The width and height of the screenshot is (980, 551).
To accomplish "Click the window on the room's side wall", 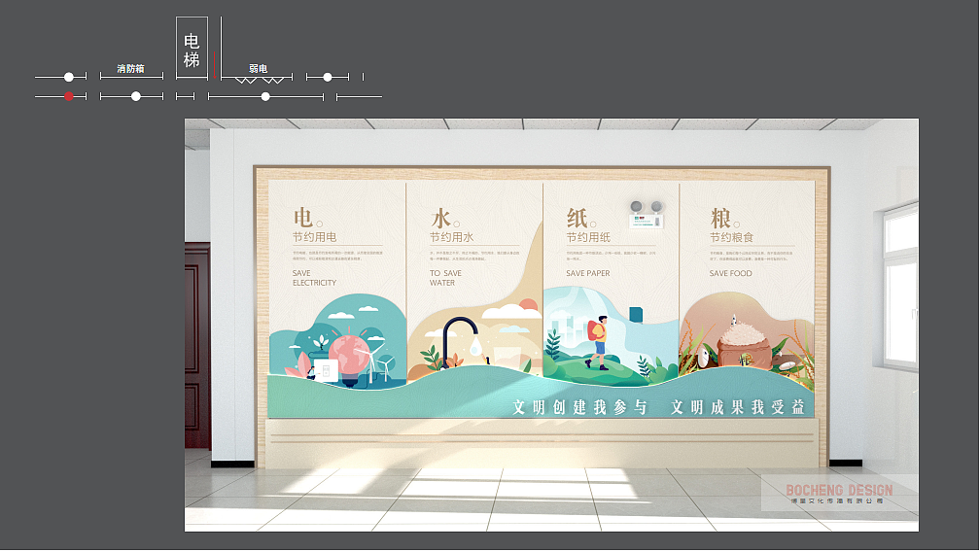I will [x=900, y=288].
